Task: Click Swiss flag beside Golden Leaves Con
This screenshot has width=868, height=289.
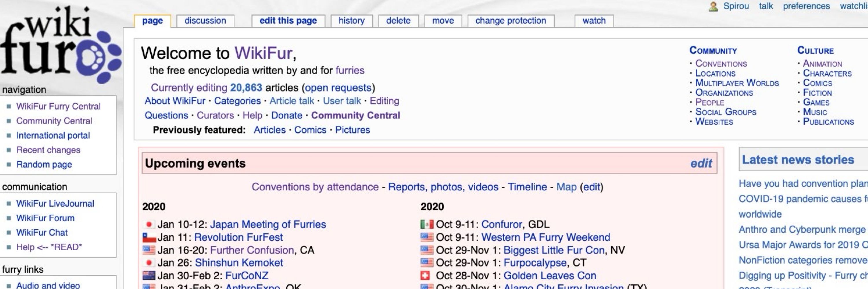Action: pyautogui.click(x=425, y=276)
